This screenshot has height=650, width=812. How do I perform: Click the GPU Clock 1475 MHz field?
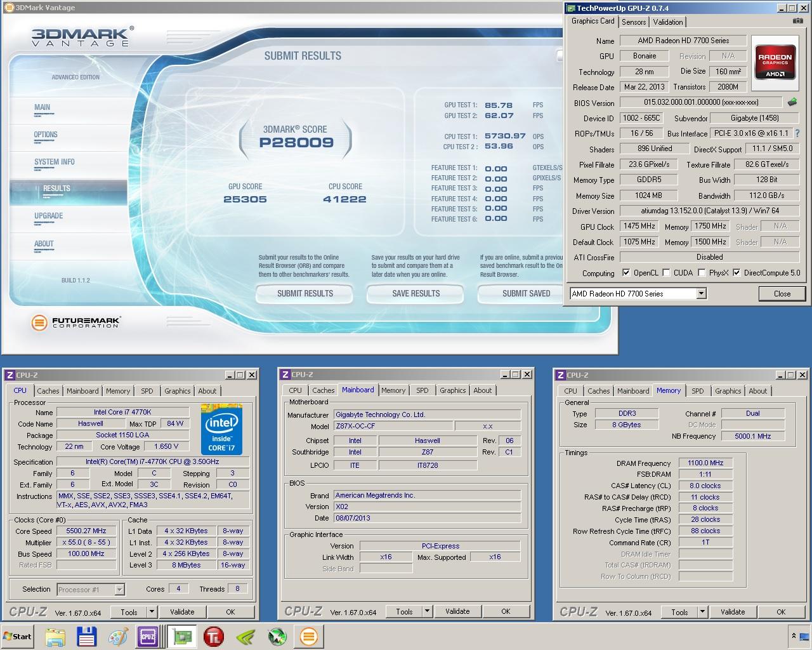point(639,226)
